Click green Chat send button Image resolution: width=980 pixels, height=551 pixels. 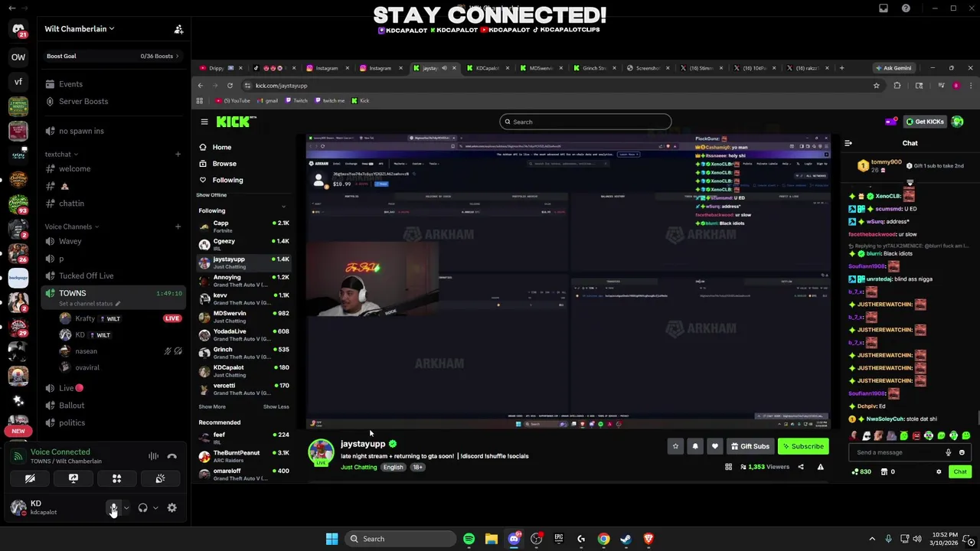point(960,472)
